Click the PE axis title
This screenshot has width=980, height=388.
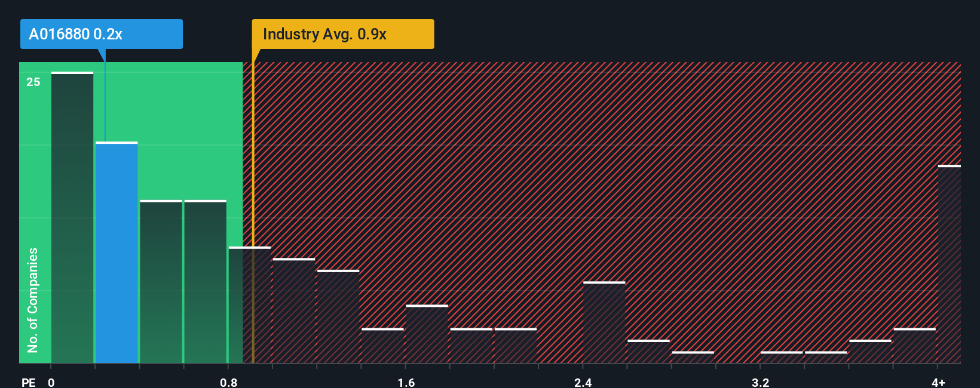29,382
